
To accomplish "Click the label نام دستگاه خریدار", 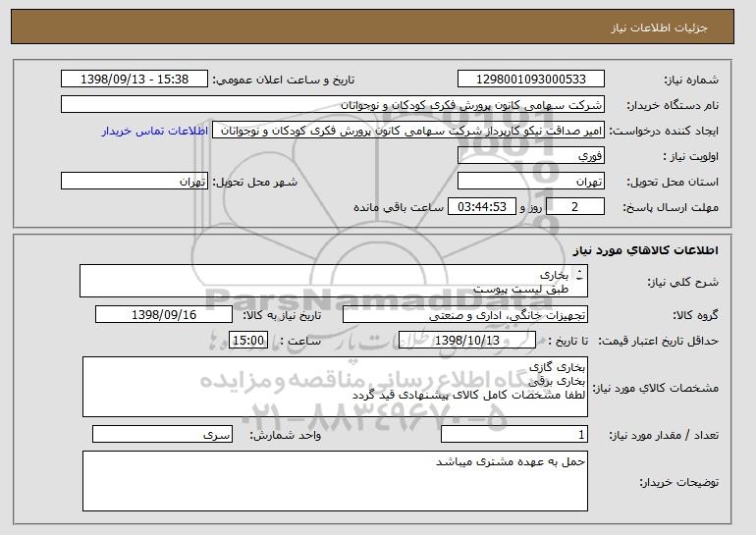I will point(673,105).
